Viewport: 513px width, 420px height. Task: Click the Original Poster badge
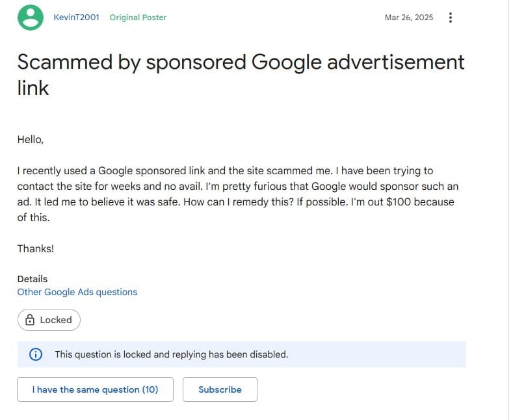pos(138,18)
